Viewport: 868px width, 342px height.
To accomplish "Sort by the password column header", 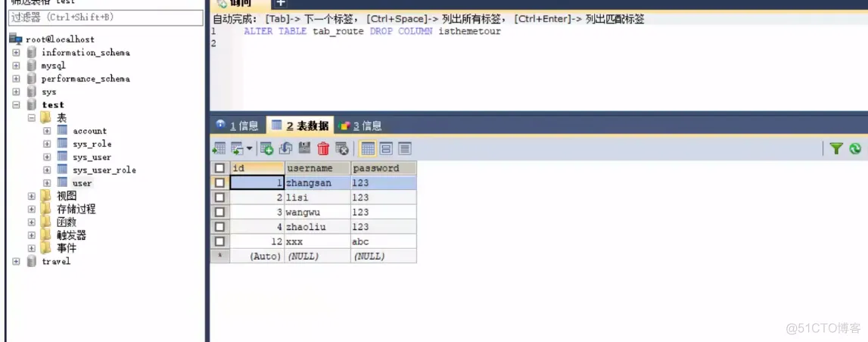I will [x=384, y=168].
